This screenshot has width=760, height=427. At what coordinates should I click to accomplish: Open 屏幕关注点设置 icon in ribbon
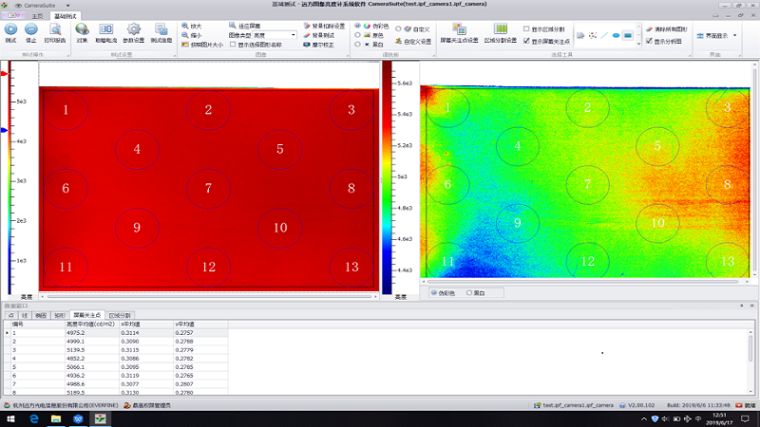click(456, 30)
